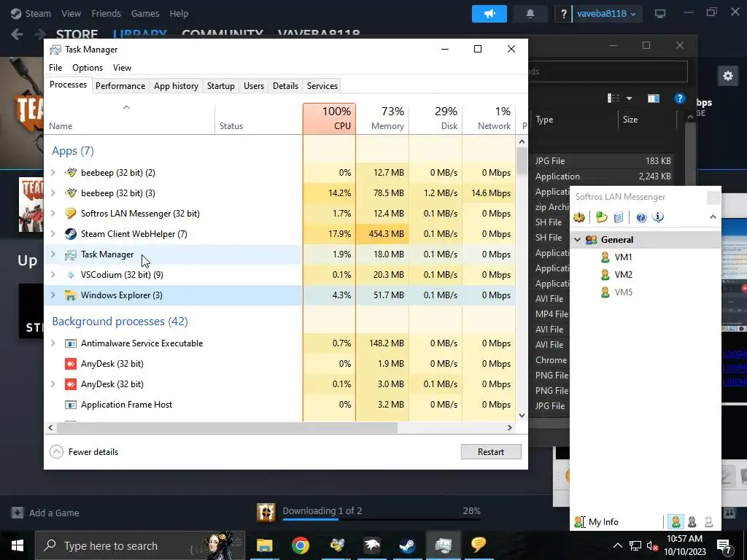Screen dimensions: 747x560
Task: Expand Antimalware Service Executable row
Action: point(53,343)
